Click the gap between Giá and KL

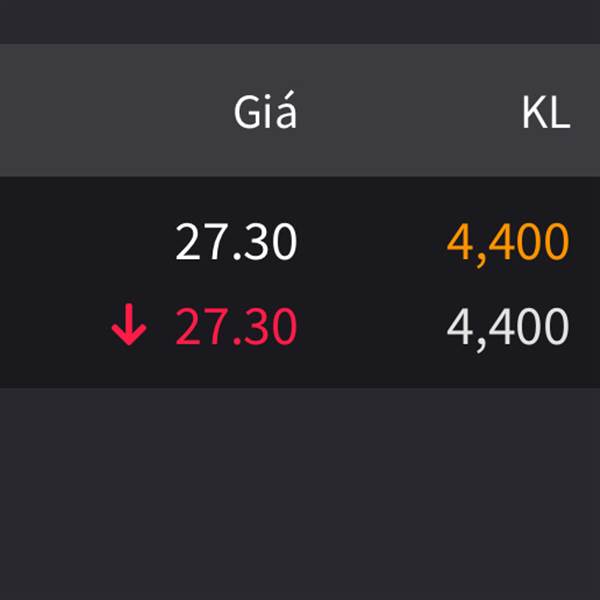[x=409, y=111]
